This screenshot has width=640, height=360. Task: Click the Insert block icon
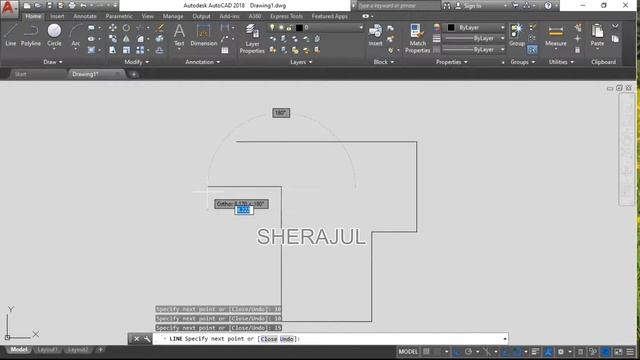[375, 35]
